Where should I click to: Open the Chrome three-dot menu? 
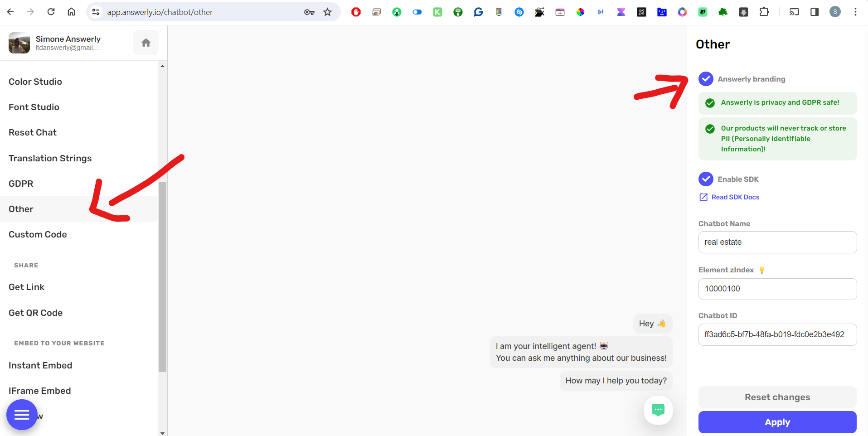click(x=855, y=12)
